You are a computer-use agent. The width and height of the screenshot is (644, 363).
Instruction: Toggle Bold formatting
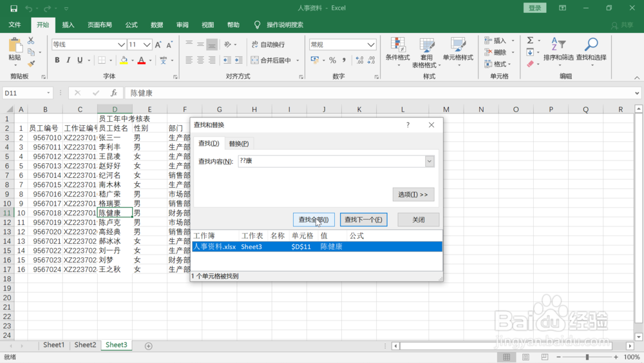[x=57, y=60]
